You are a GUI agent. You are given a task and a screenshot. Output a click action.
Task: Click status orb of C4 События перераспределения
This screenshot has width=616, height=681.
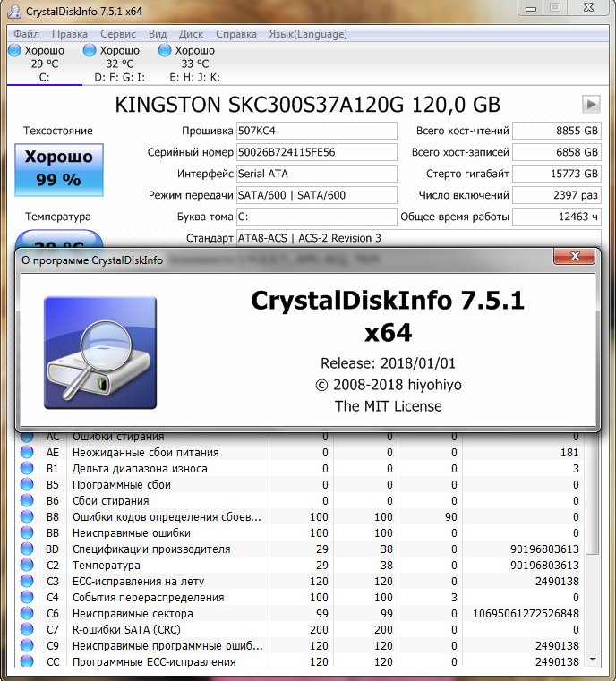27,597
